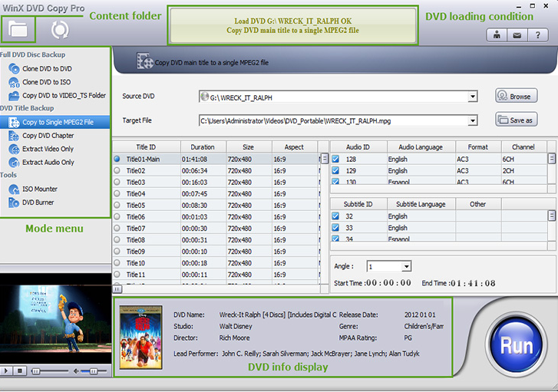558x392 pixels.
Task: Click ISO Mounter icon
Action: pos(14,189)
